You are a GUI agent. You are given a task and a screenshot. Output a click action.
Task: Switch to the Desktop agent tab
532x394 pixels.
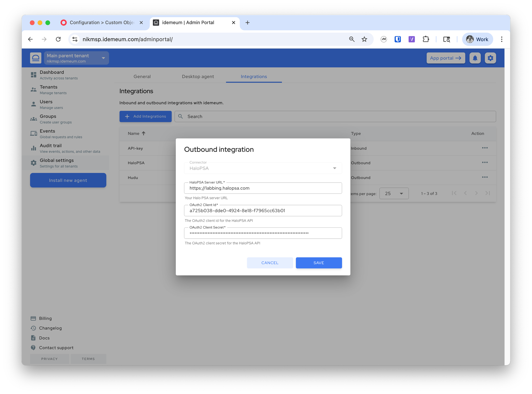198,77
